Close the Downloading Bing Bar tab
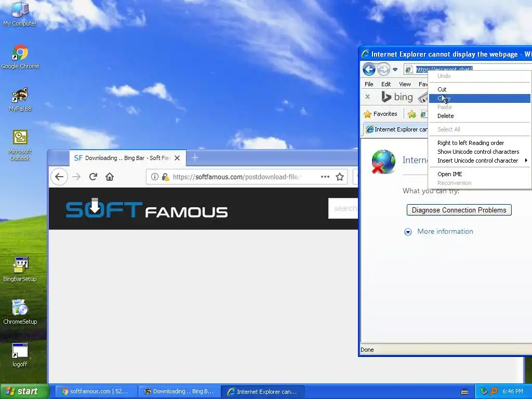Image resolution: width=532 pixels, height=399 pixels. pyautogui.click(x=177, y=158)
